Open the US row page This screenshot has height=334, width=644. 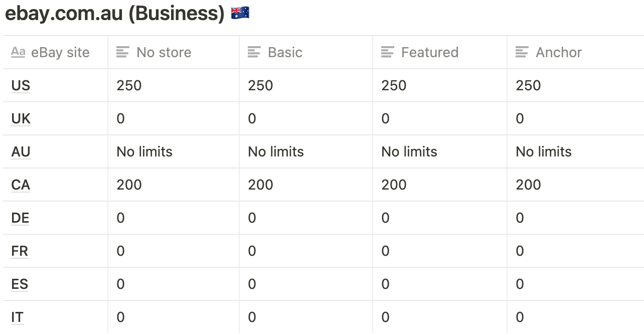(x=21, y=86)
